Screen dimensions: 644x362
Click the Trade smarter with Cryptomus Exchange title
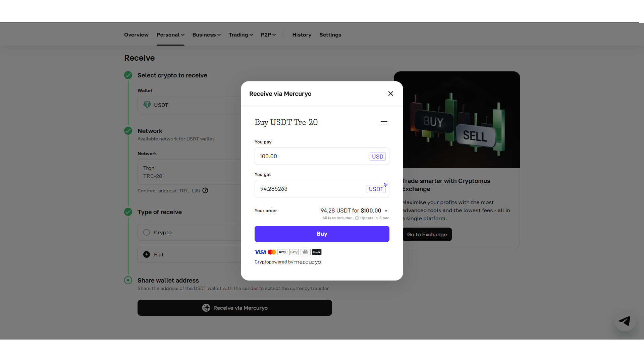coord(446,185)
